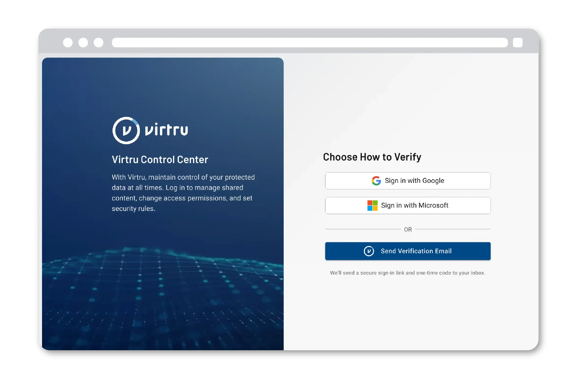Click the square button right of address bar
This screenshot has height=392, width=576.
[517, 42]
